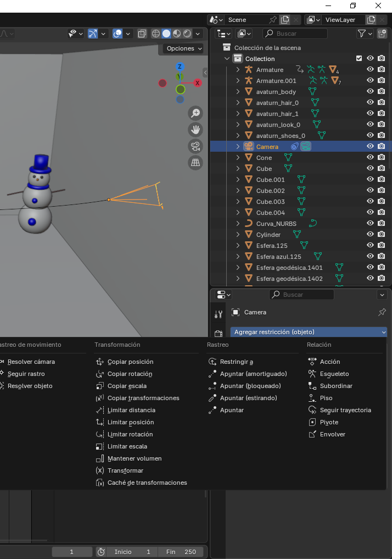Choose Envolver constraint
This screenshot has width=392, height=559.
click(333, 434)
